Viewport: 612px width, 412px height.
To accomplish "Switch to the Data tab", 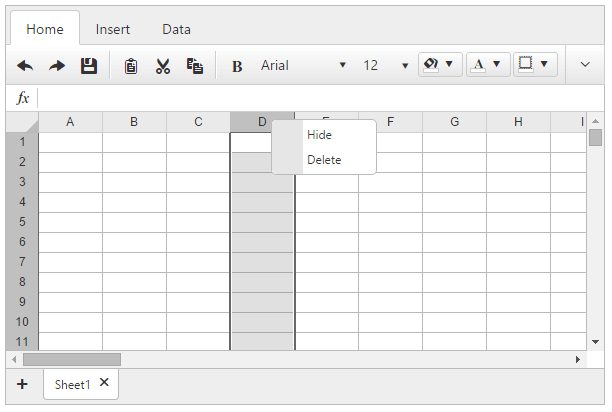I will (176, 29).
